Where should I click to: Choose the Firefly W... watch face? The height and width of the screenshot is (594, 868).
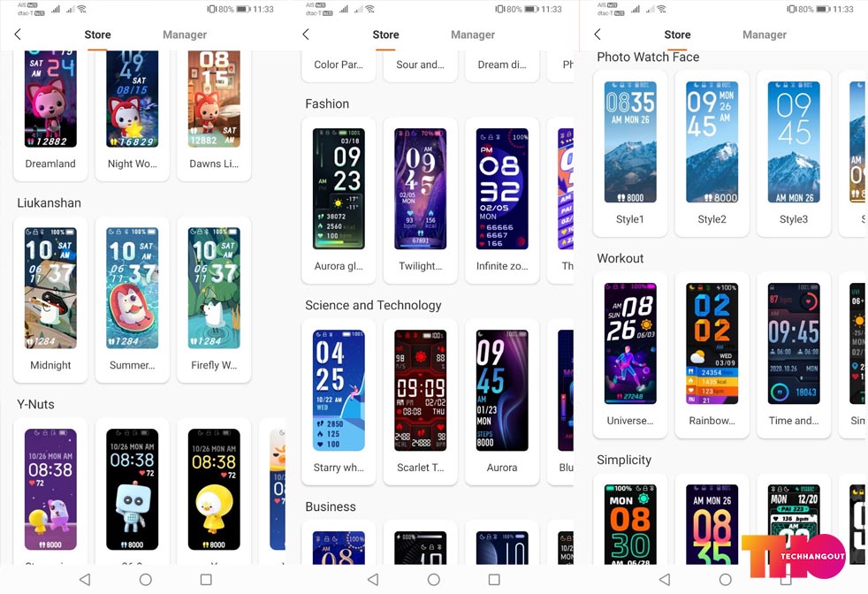click(x=214, y=300)
